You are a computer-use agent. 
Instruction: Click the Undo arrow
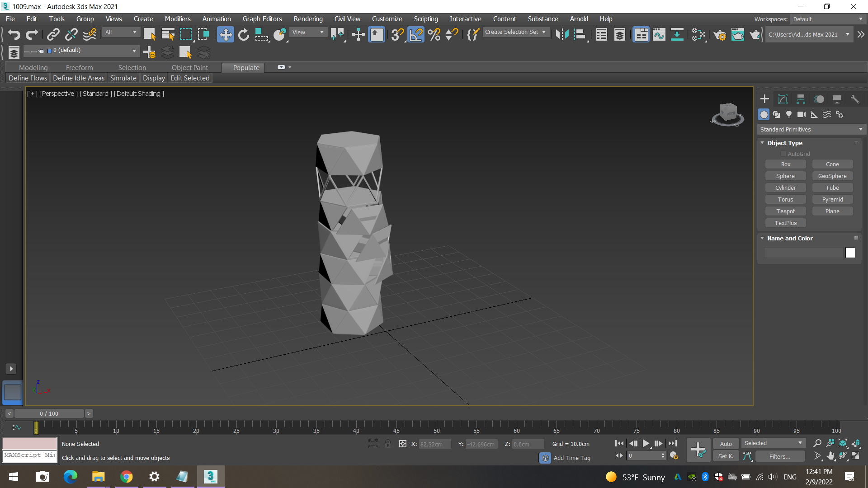pos(14,35)
